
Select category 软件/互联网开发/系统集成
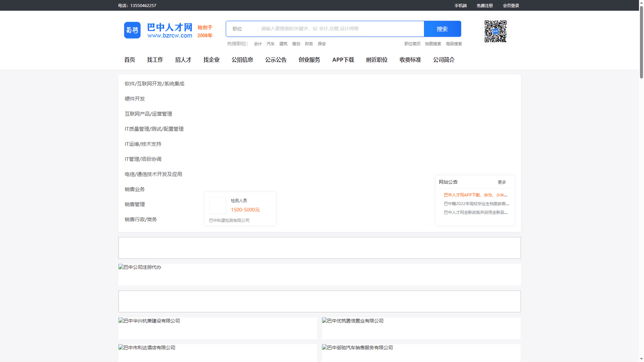coord(154,84)
